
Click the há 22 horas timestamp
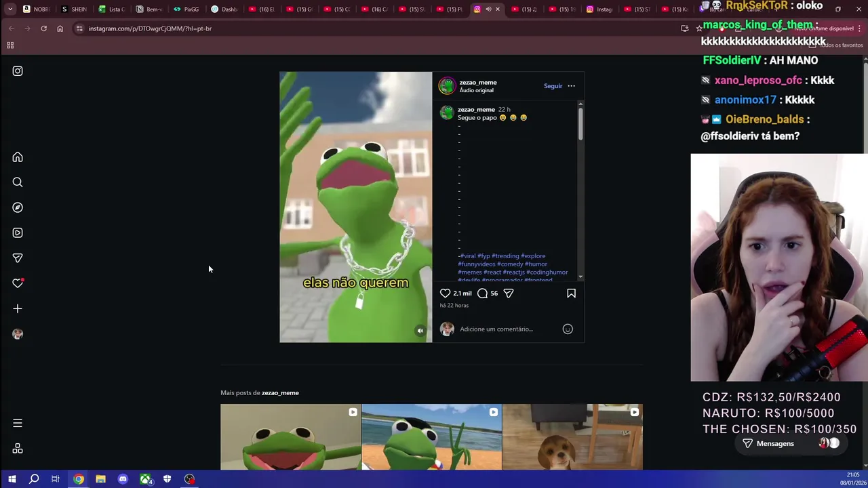click(x=454, y=306)
